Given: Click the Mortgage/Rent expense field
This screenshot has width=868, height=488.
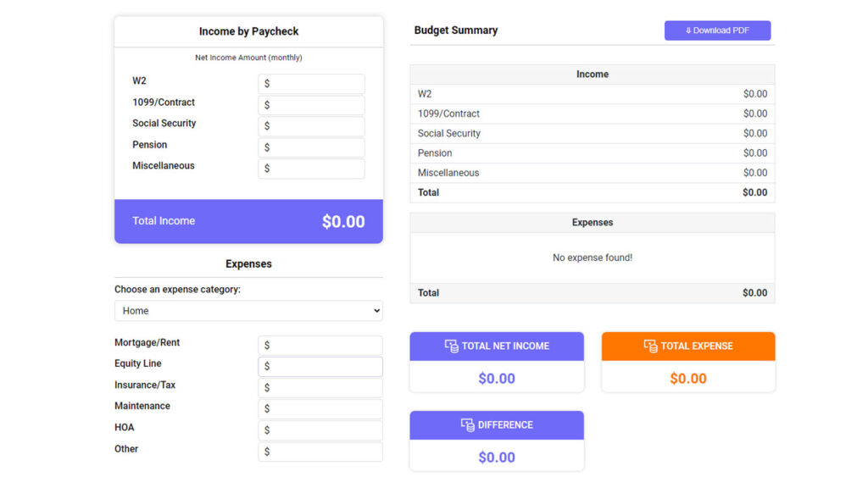Looking at the screenshot, I should tap(320, 346).
